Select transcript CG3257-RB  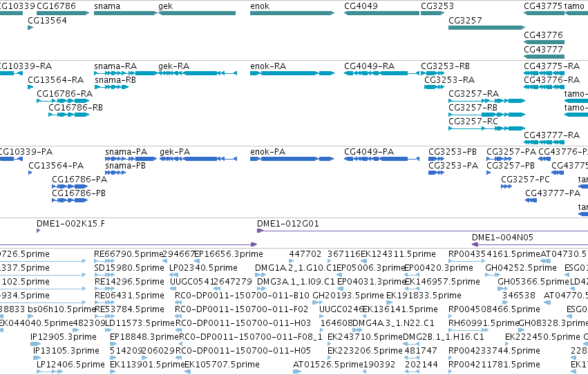pos(486,115)
